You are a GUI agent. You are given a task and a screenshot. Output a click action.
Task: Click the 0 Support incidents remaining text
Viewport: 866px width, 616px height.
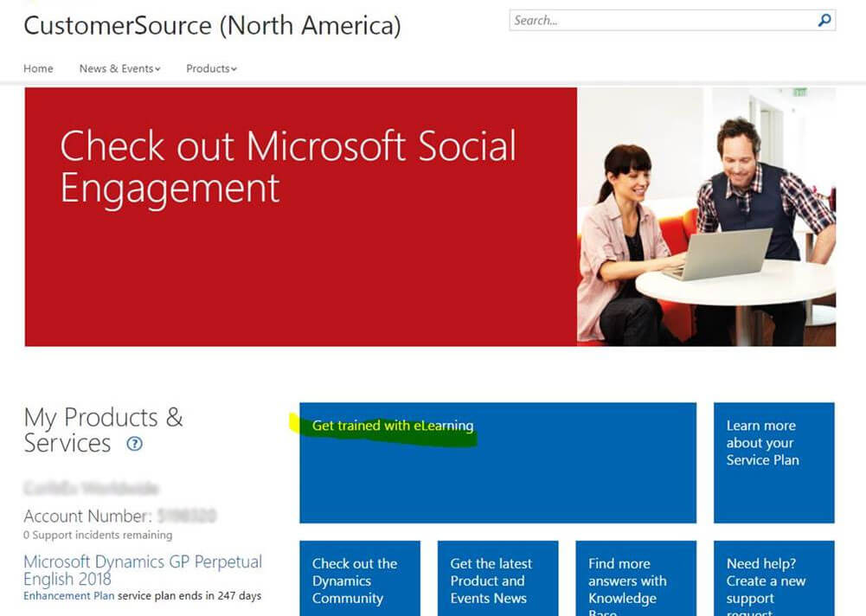tap(98, 535)
